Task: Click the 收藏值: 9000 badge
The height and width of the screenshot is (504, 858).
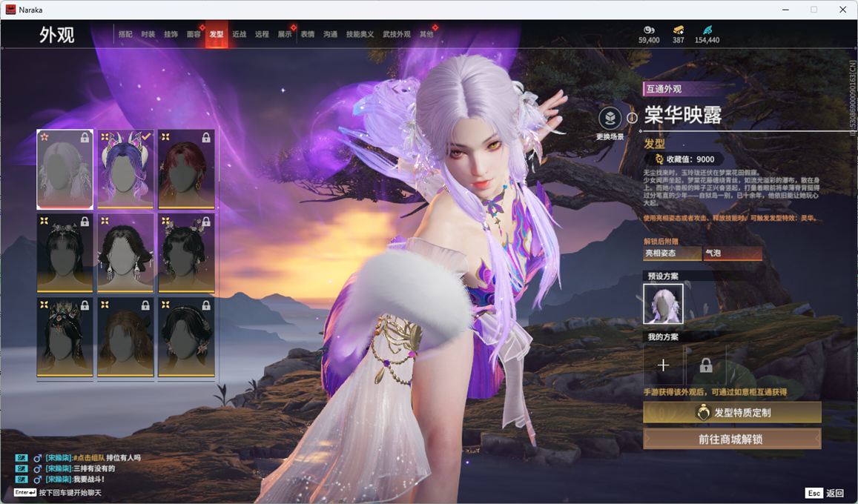Action: (x=686, y=159)
